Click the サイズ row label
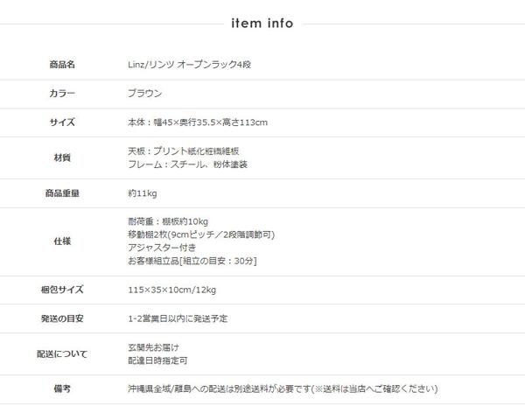525x420 pixels. tap(62, 122)
